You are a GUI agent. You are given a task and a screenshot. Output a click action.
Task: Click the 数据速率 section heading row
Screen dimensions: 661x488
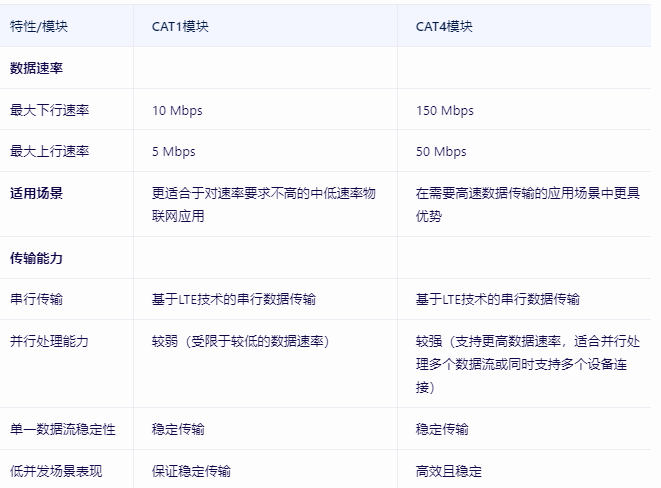coord(38,68)
